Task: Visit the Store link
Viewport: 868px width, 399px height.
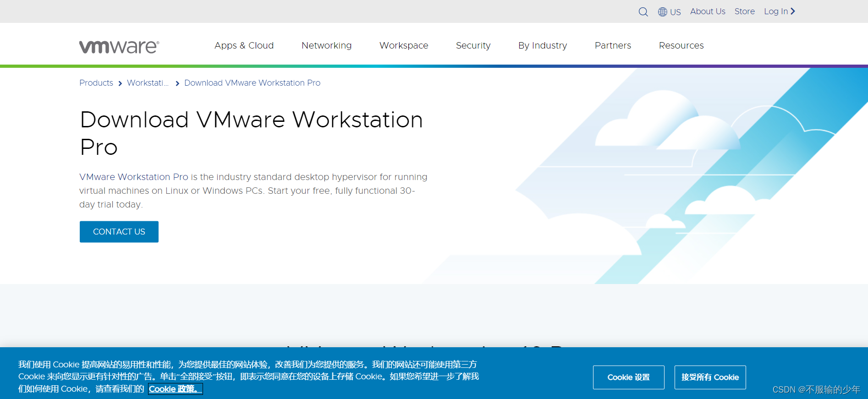Action: tap(744, 11)
